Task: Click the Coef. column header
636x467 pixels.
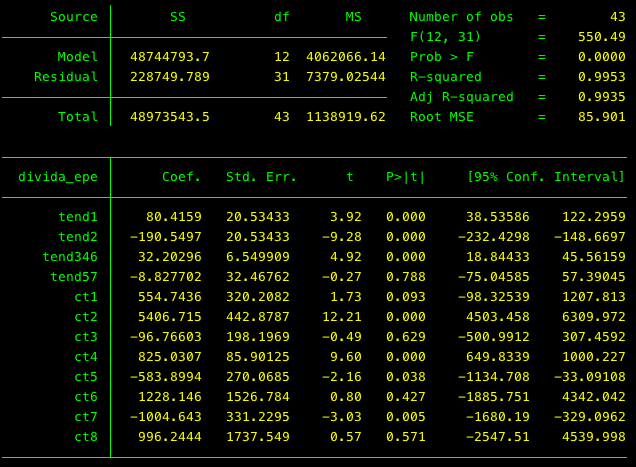Action: 181,177
